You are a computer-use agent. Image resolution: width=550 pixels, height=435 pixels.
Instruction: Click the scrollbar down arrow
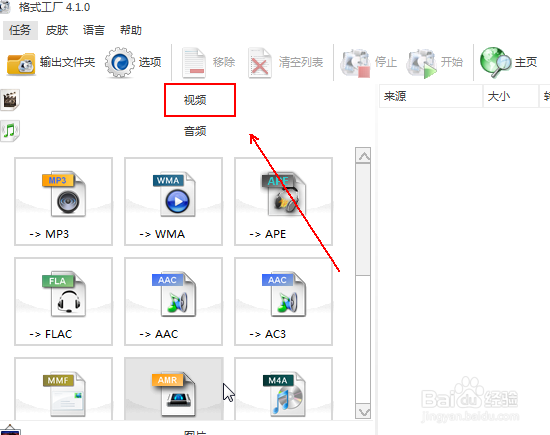[x=363, y=411]
